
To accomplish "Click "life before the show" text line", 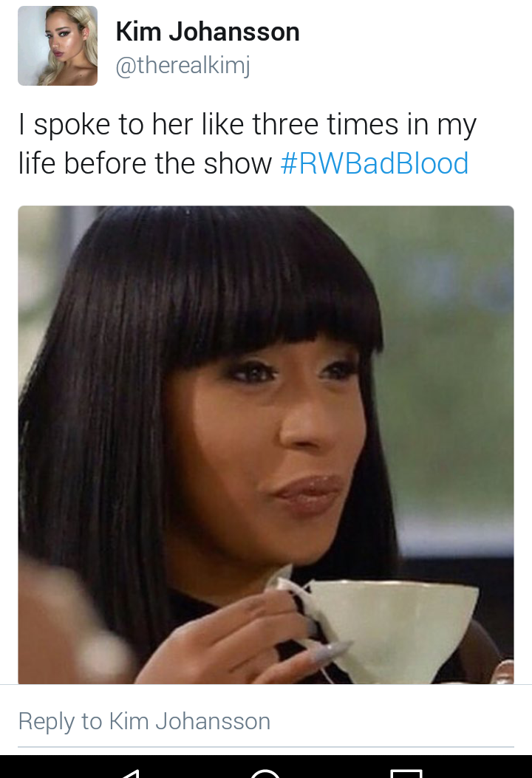I will coord(145,163).
